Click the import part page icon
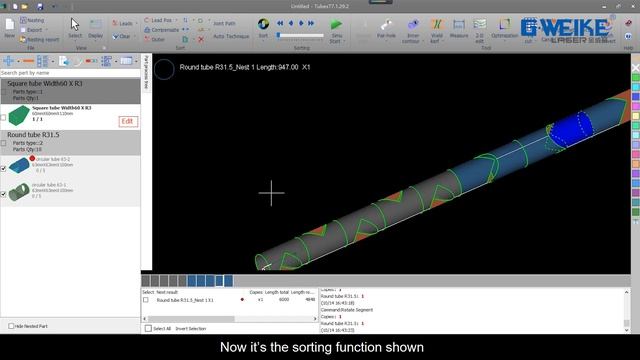 63,61
